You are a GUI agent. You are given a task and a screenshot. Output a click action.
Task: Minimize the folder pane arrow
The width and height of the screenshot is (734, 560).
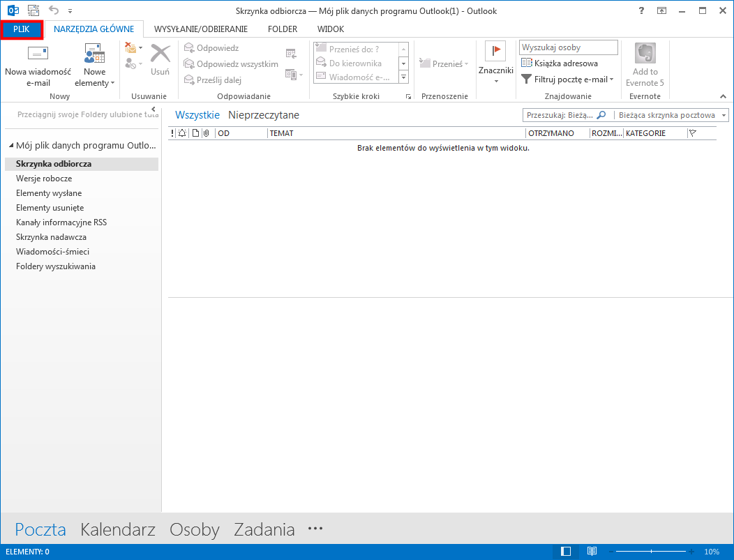tap(153, 109)
